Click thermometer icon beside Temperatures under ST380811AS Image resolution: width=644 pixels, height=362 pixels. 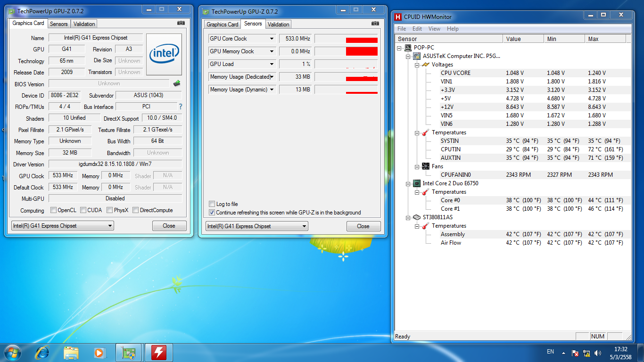(425, 226)
